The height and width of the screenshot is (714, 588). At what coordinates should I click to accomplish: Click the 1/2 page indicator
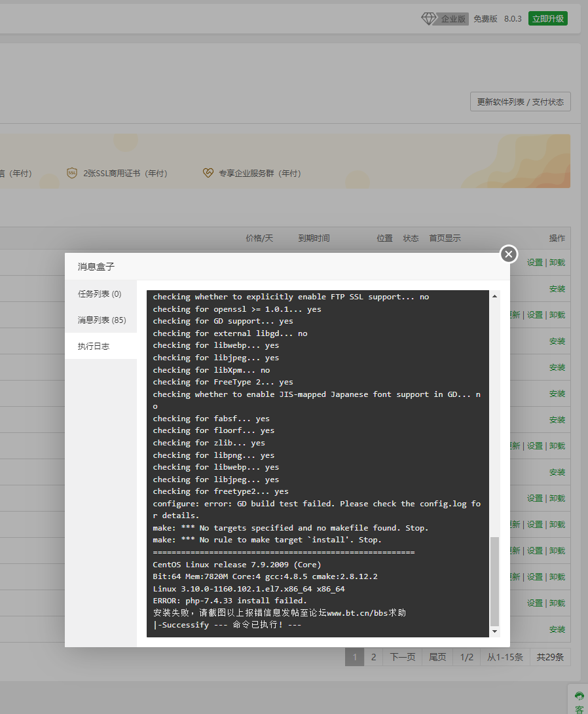point(466,657)
